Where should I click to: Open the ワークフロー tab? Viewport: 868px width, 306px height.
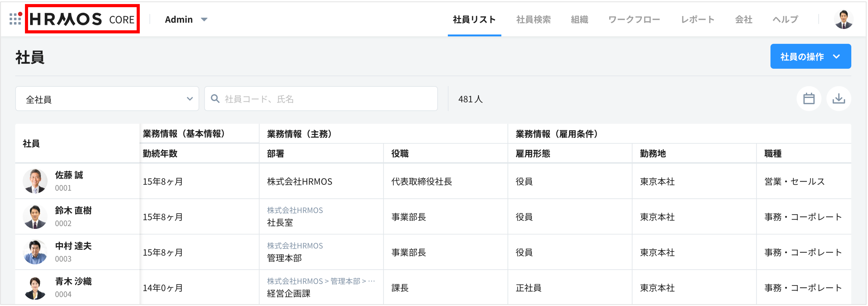point(634,20)
